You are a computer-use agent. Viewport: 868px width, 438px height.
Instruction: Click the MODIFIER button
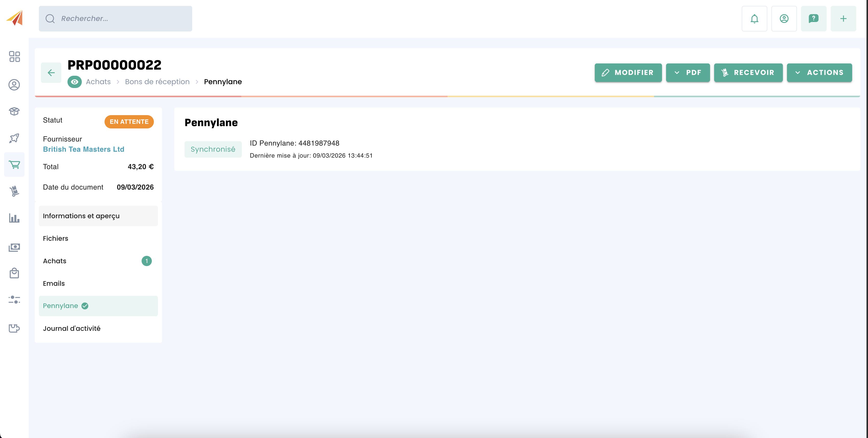(628, 72)
